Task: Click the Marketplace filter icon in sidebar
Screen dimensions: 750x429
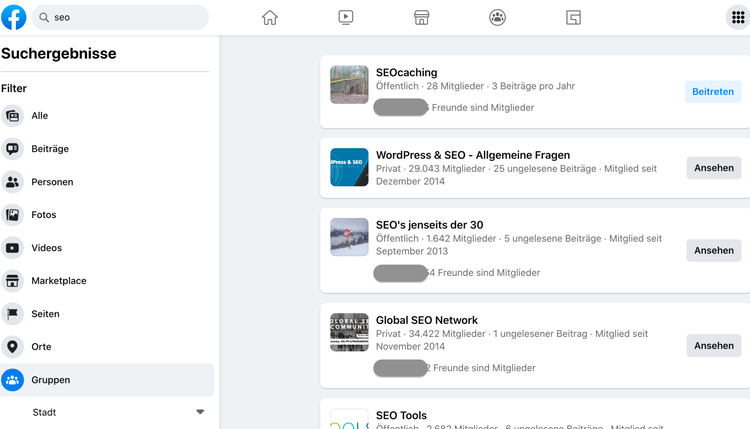Action: coord(12,281)
